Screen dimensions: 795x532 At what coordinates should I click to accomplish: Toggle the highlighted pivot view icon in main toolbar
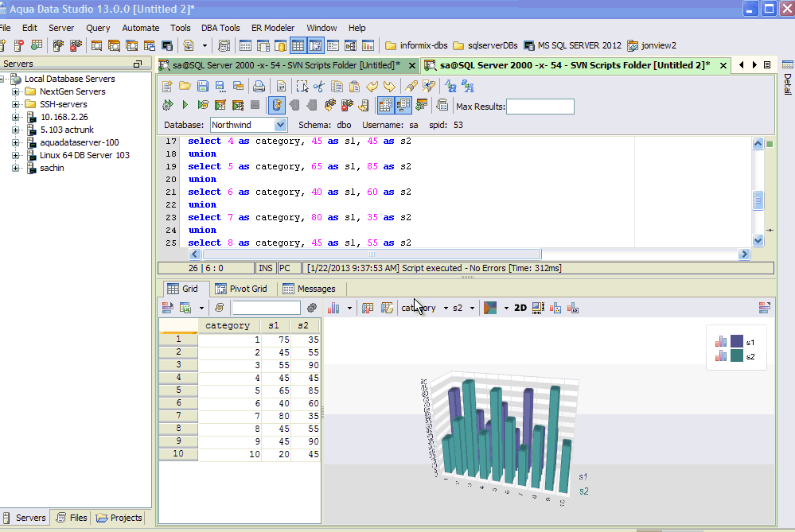pos(315,45)
